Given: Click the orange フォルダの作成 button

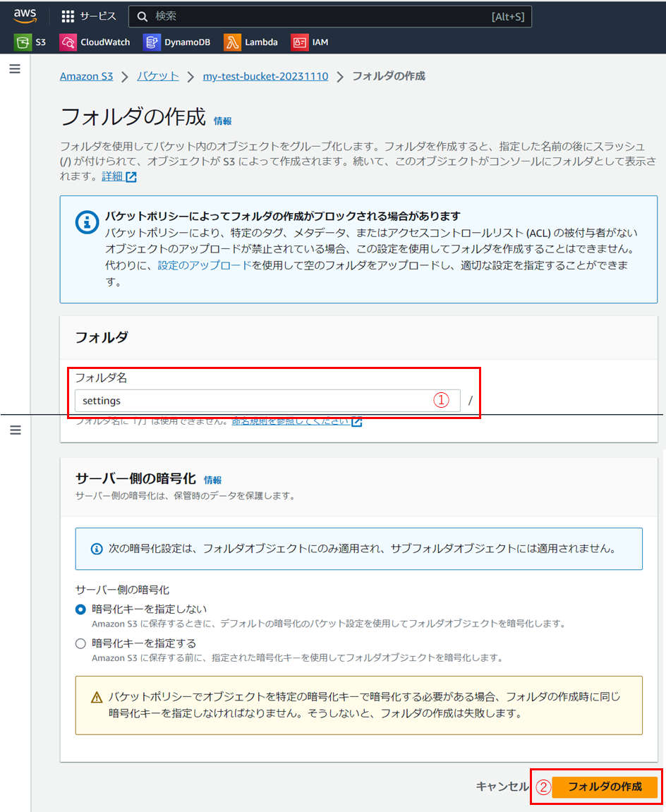Looking at the screenshot, I should (x=605, y=787).
